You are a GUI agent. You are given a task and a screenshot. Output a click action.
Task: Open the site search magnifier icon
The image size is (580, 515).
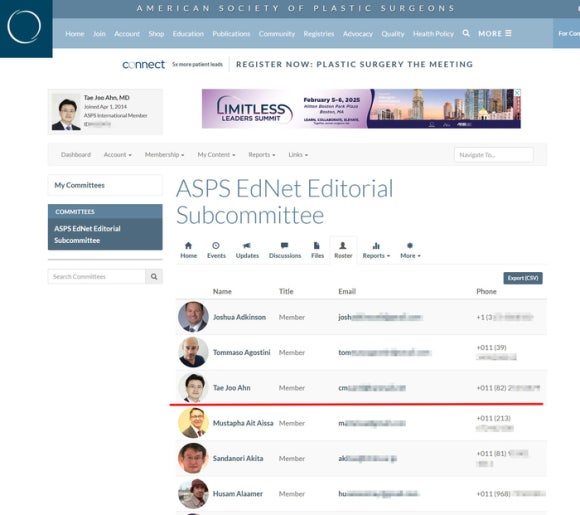(x=466, y=33)
